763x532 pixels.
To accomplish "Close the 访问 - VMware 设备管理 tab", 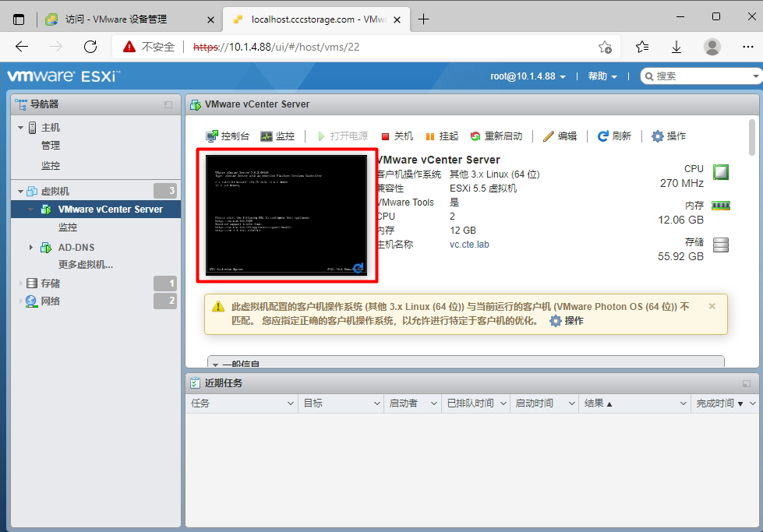I will coord(210,20).
